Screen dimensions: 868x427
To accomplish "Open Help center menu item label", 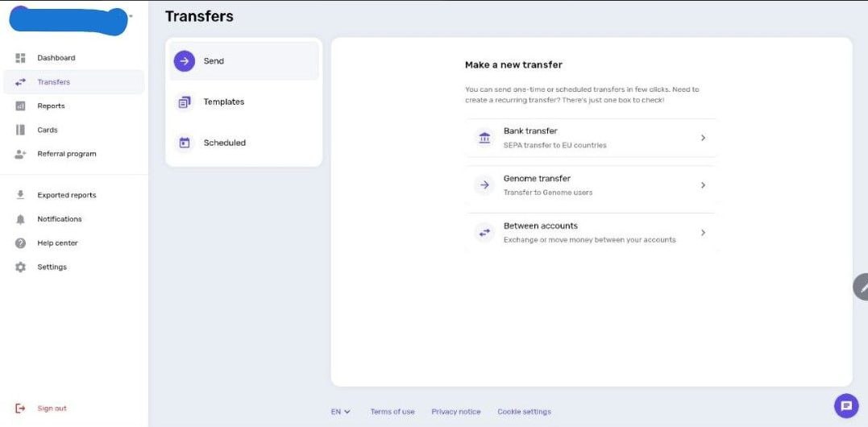I will pos(57,243).
